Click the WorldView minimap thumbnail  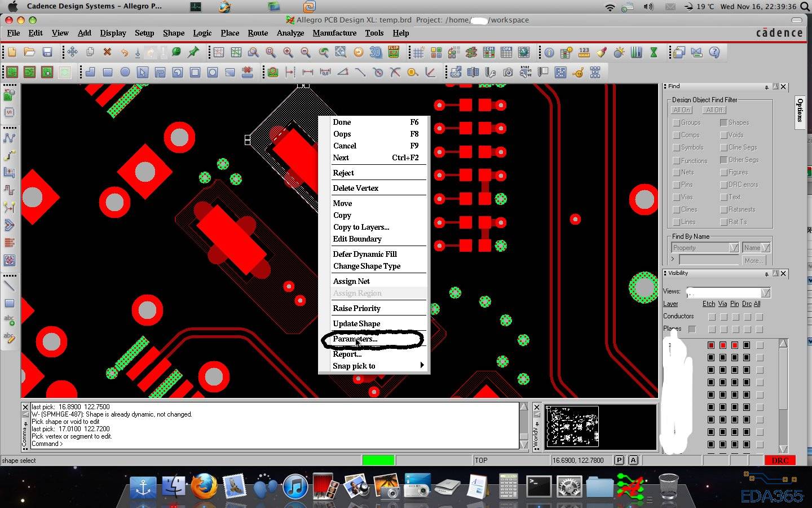572,426
